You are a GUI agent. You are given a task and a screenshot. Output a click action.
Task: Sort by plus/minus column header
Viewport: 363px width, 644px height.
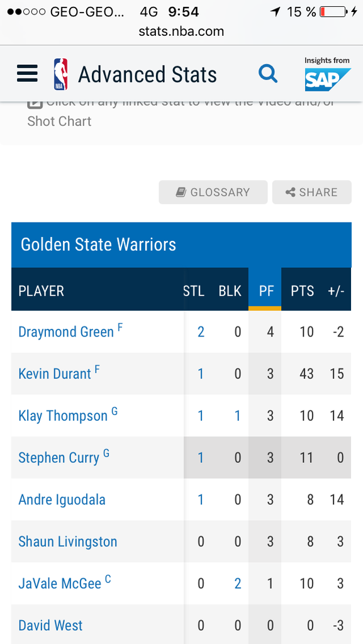pyautogui.click(x=336, y=291)
